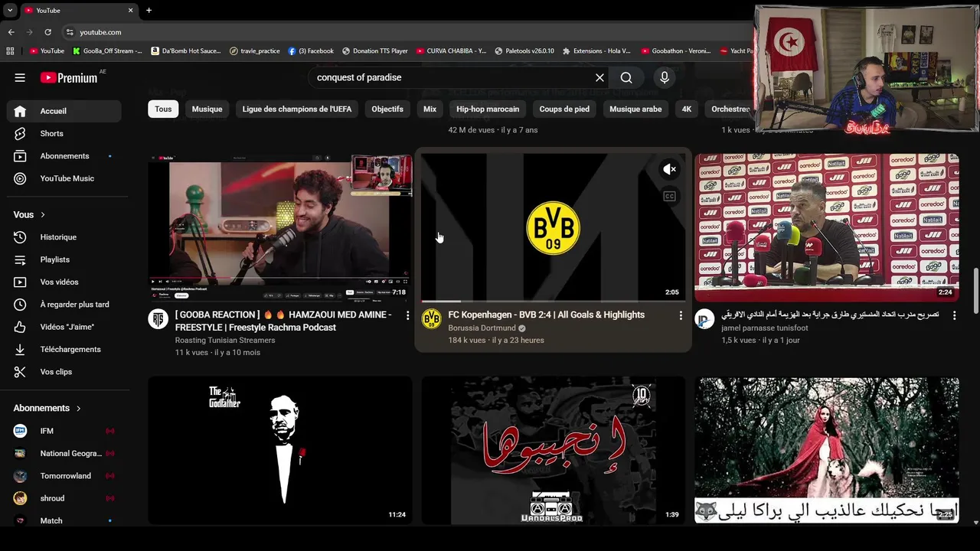Select the Tous filter chip
980x551 pixels.
point(163,109)
